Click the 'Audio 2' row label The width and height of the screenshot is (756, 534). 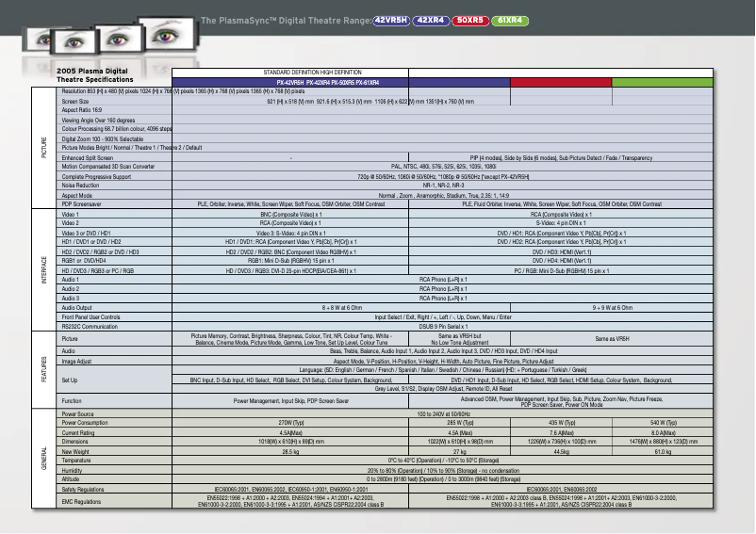pos(71,289)
